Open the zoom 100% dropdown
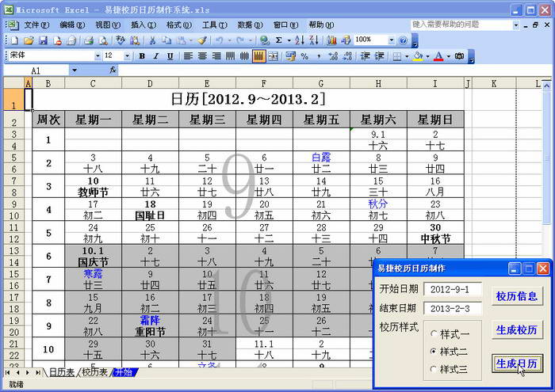Viewport: 555px width, 392px height. coord(392,40)
